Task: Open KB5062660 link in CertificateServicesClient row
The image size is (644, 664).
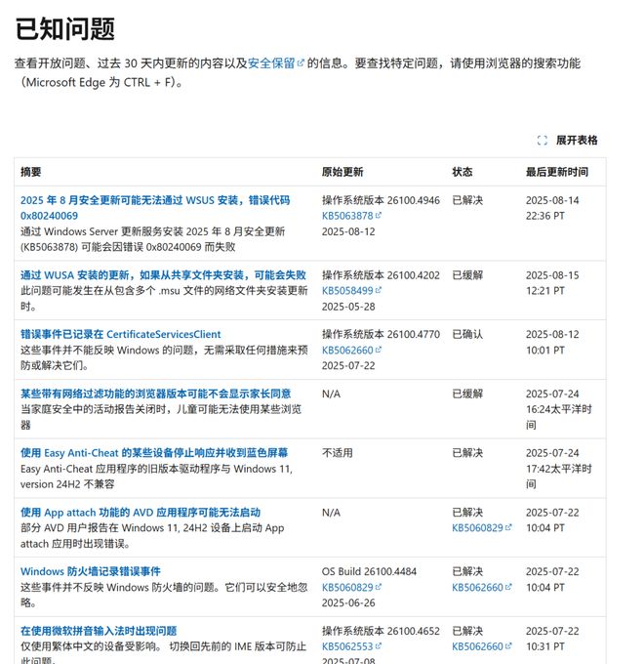Action: click(347, 349)
